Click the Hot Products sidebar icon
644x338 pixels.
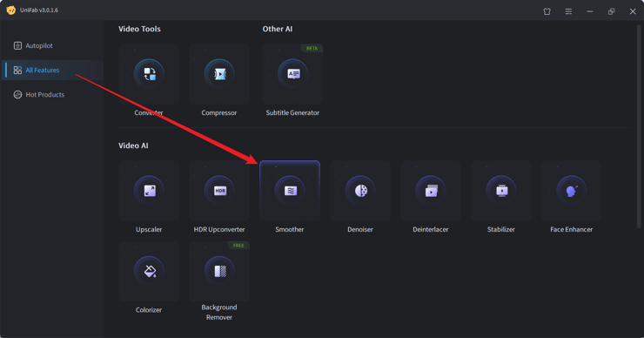coord(17,95)
